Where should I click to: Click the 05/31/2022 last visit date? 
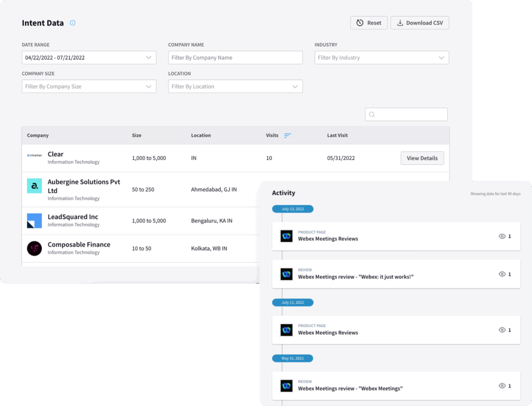(x=341, y=158)
